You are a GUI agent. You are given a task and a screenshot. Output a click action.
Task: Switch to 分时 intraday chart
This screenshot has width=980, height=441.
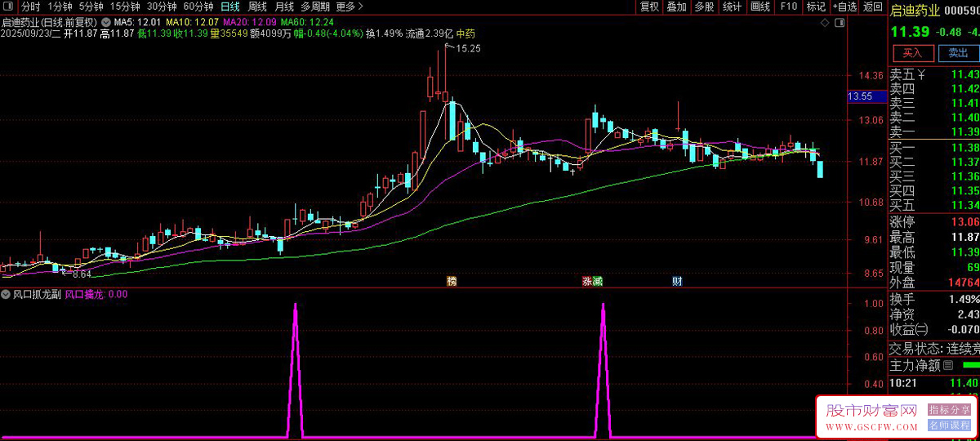point(30,7)
